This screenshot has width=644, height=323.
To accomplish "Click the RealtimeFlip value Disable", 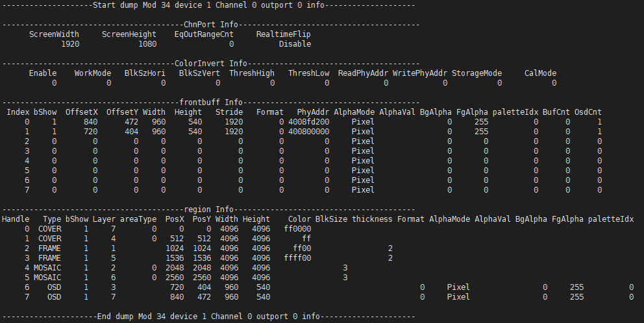I will tap(295, 44).
